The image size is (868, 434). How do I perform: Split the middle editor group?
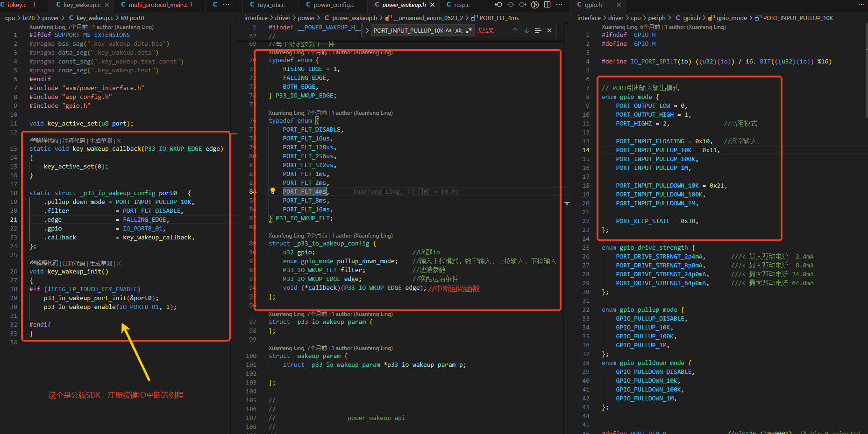click(x=547, y=5)
